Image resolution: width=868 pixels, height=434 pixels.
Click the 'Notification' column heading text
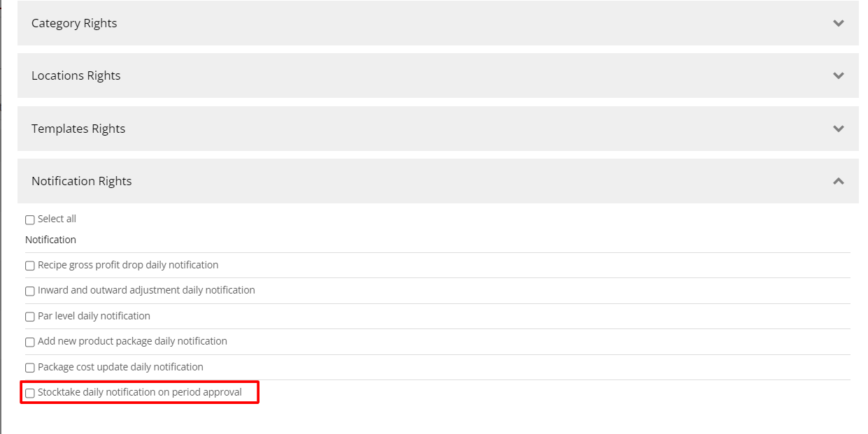click(50, 240)
